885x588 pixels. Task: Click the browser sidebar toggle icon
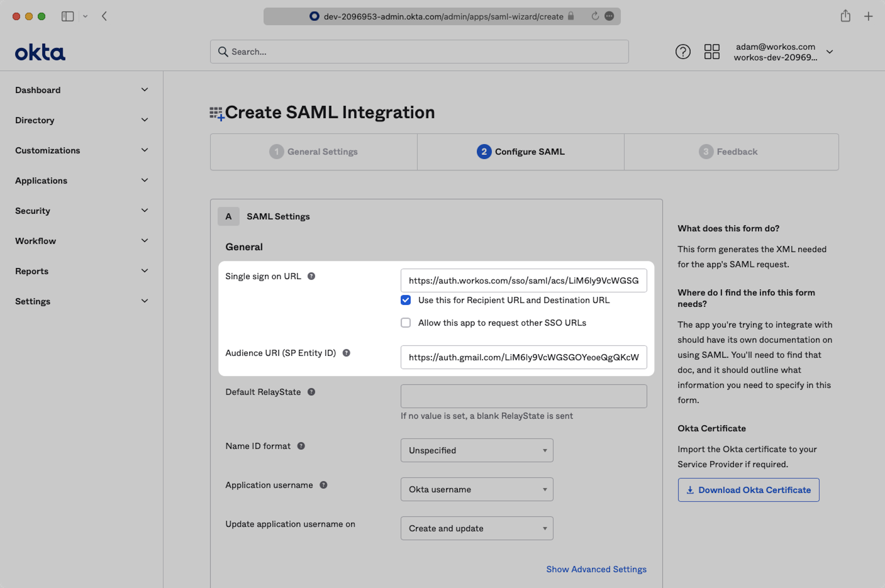[68, 16]
